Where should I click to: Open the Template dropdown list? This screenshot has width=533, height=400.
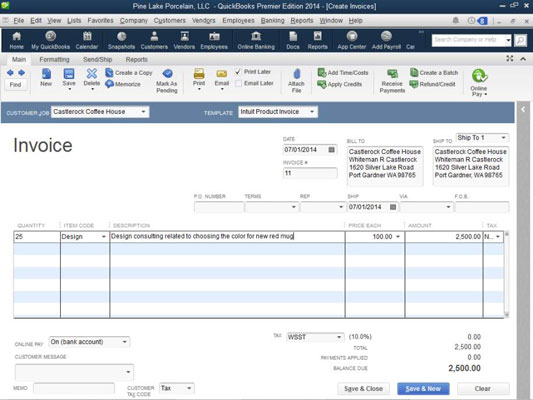pos(312,111)
